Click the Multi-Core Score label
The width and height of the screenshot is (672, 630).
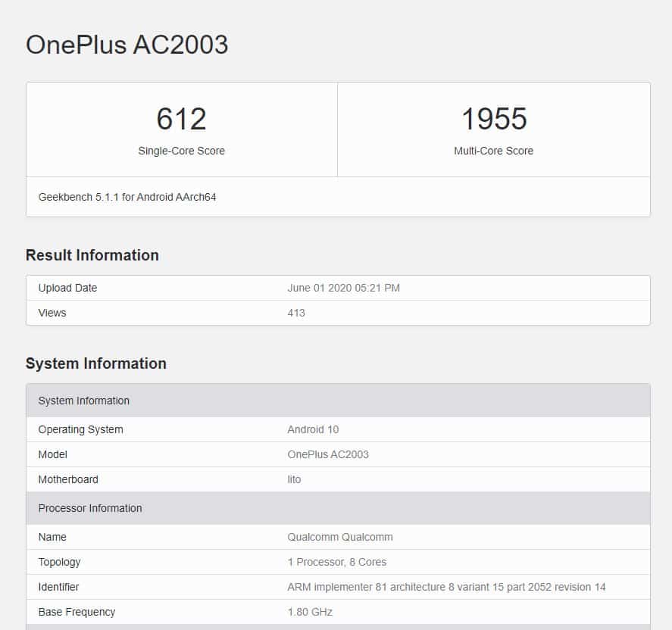[494, 151]
